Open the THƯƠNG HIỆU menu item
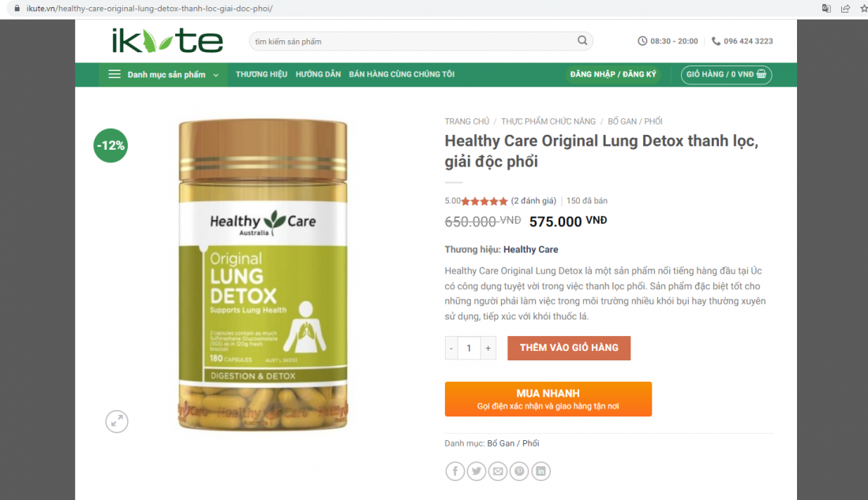This screenshot has height=500, width=868. 261,74
